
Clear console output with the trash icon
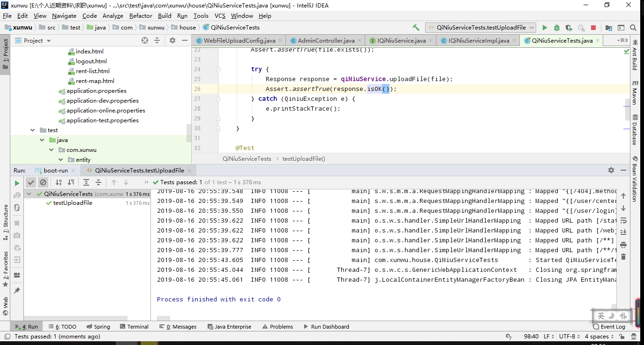click(x=623, y=257)
